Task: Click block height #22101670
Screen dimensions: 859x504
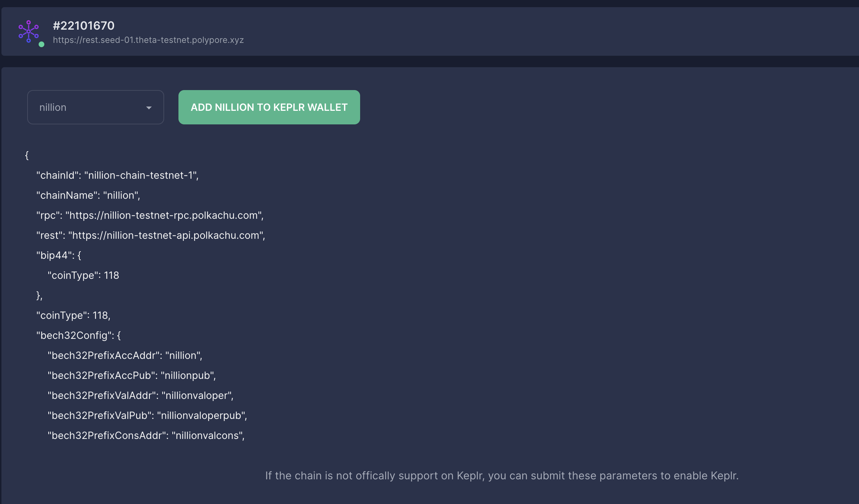Action: tap(84, 26)
